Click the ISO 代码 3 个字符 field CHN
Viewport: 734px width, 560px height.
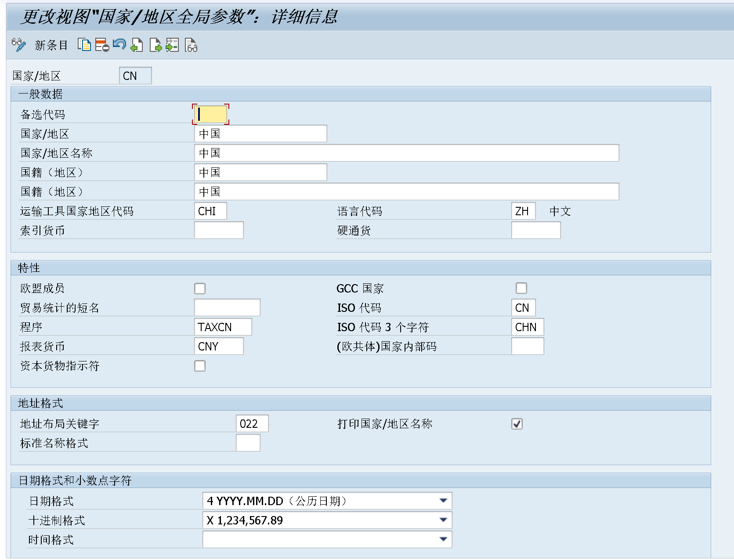(x=528, y=327)
